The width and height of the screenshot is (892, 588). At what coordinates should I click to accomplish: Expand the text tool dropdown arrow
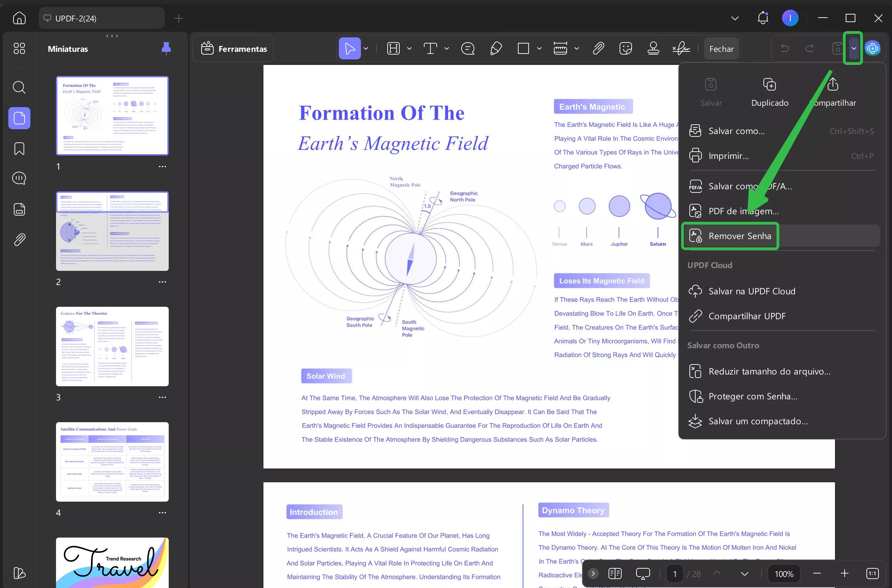[447, 48]
